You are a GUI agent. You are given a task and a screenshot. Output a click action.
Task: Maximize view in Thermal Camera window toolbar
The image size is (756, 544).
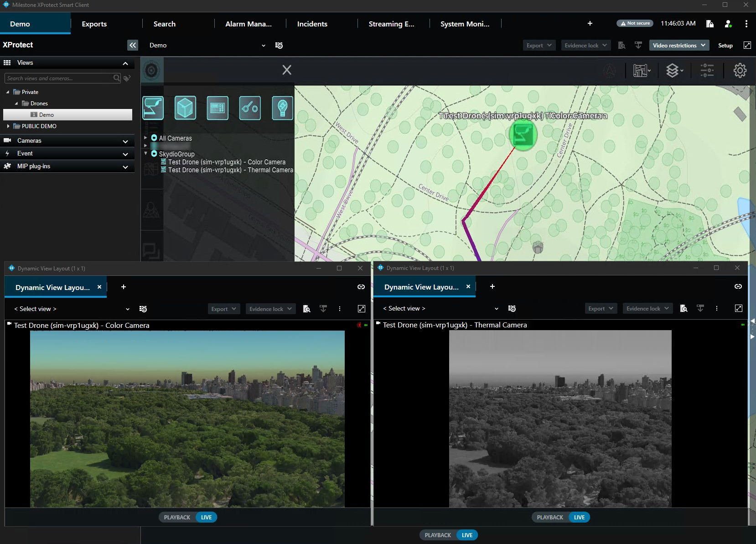pos(739,308)
